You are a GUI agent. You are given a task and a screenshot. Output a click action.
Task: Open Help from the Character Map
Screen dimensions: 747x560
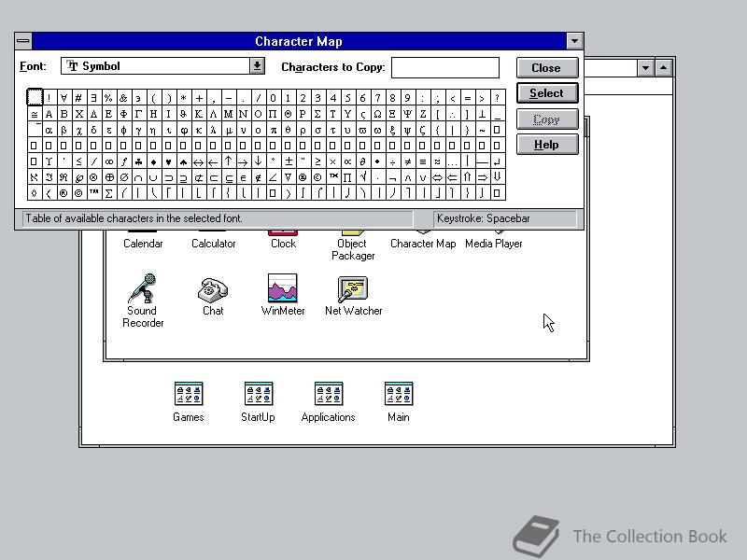[547, 145]
